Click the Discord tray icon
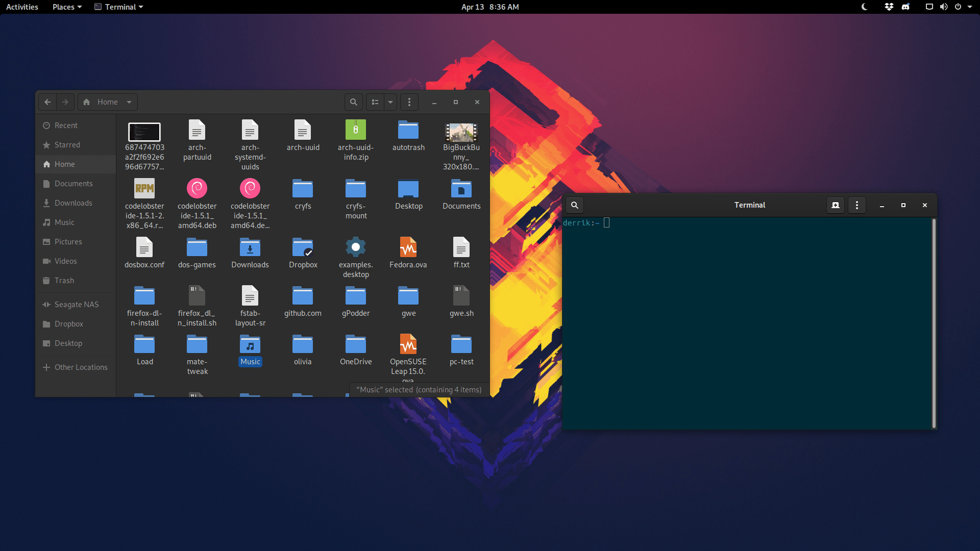This screenshot has height=551, width=980. 905,7
